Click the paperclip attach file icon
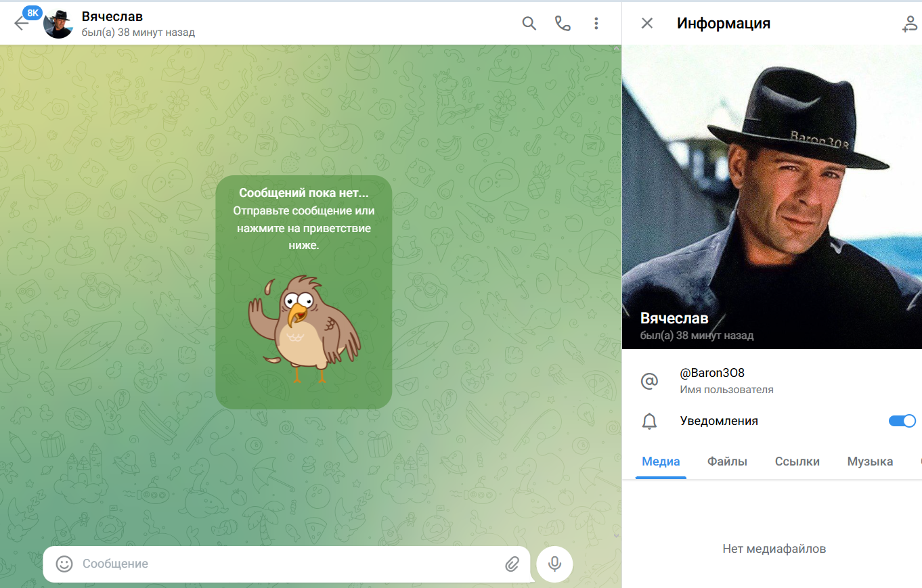The height and width of the screenshot is (588, 922). 512,564
